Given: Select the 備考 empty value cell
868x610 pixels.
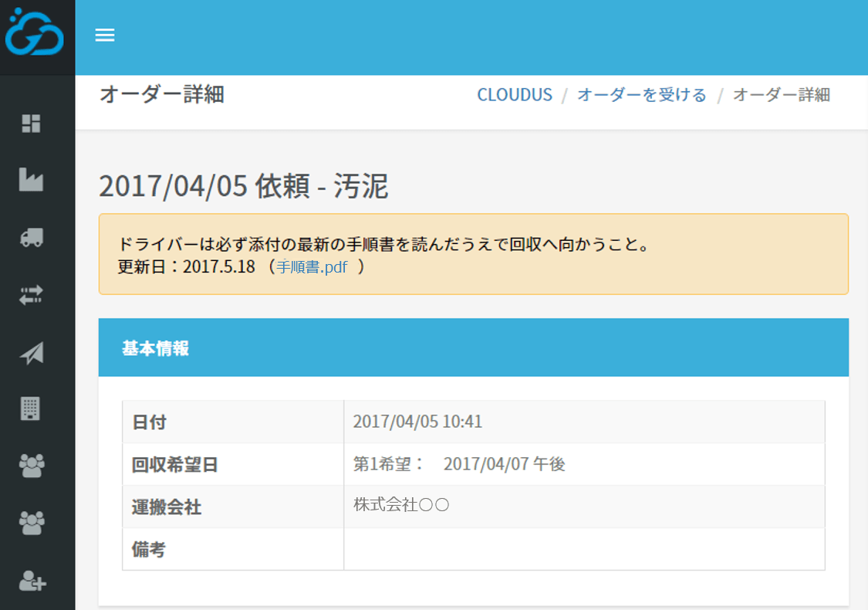Looking at the screenshot, I should tap(584, 548).
